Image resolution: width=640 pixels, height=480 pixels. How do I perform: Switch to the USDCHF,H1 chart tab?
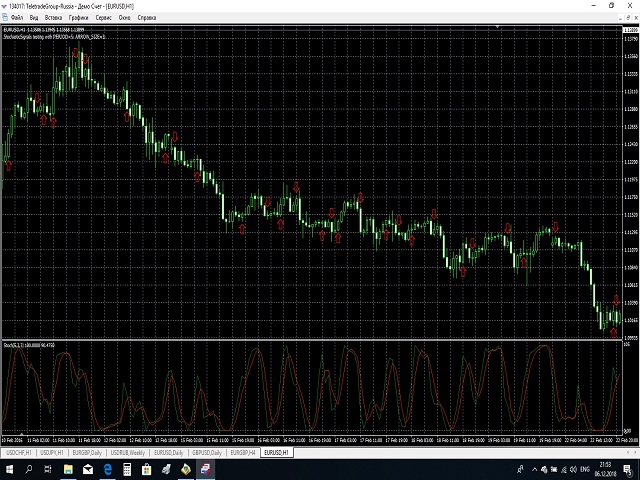(18, 452)
